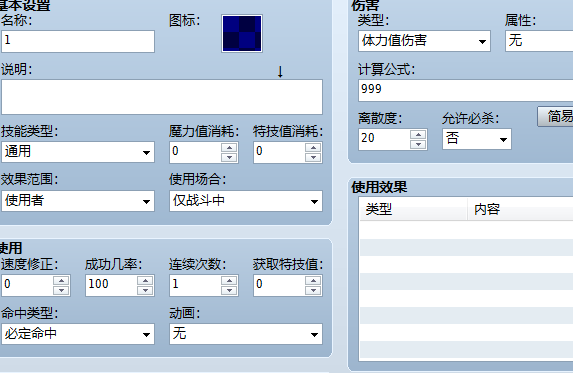Increase 特技值消耗 with up arrow
Viewport: 573px width, 373px height.
(313, 148)
